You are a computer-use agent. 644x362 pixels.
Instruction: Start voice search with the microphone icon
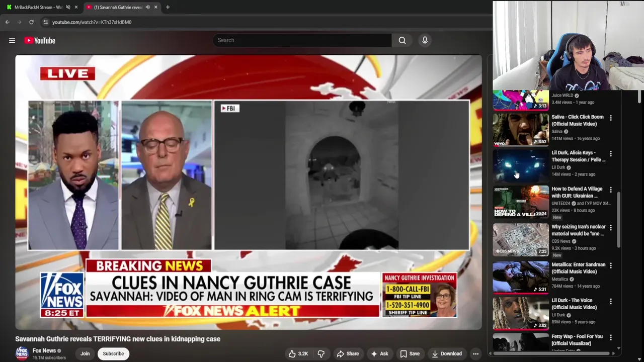click(425, 40)
